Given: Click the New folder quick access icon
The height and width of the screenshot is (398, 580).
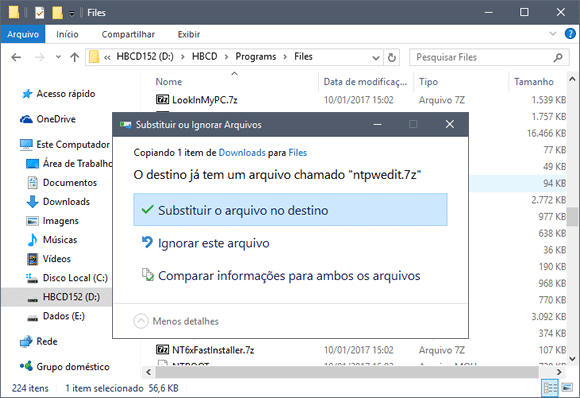Looking at the screenshot, I should click(x=57, y=13).
